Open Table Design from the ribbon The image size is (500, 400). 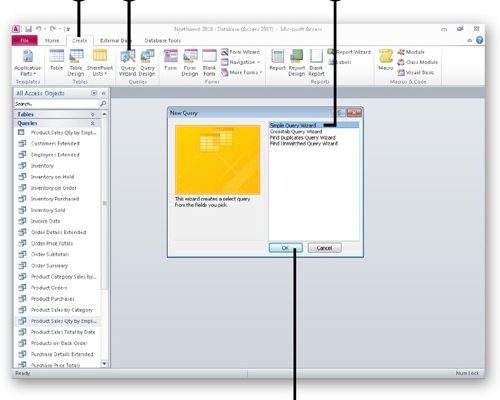coord(76,63)
